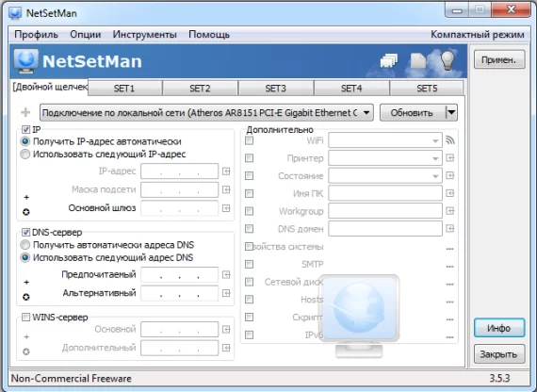The height and width of the screenshot is (392, 537).
Task: Open ellipsis for SMTP settings
Action: [x=450, y=267]
